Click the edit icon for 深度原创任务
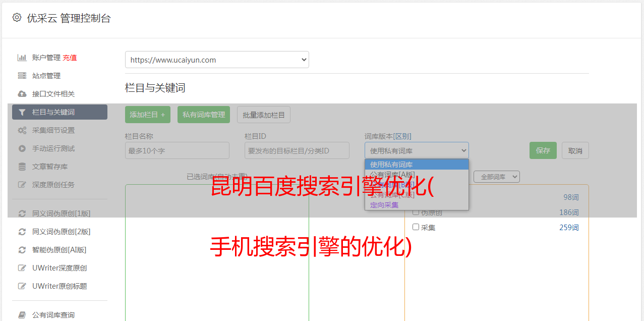The image size is (644, 321). [22, 185]
